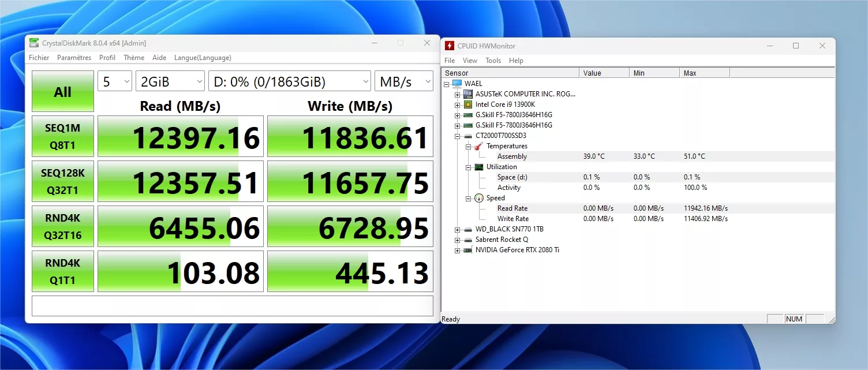This screenshot has height=370, width=868.
Task: Open the Aide menu
Action: pyautogui.click(x=159, y=58)
